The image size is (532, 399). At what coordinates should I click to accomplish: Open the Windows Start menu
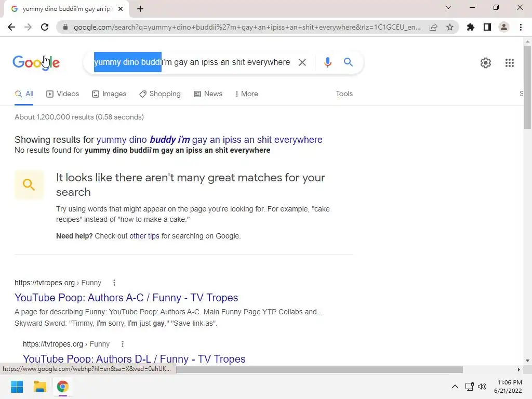(x=17, y=387)
